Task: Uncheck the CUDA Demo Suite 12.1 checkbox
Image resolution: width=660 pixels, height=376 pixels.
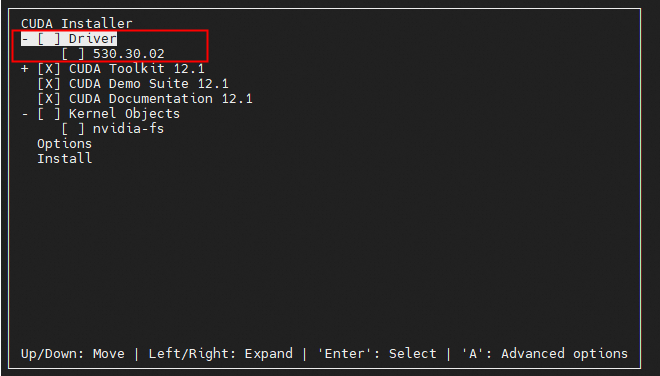Action: click(49, 84)
